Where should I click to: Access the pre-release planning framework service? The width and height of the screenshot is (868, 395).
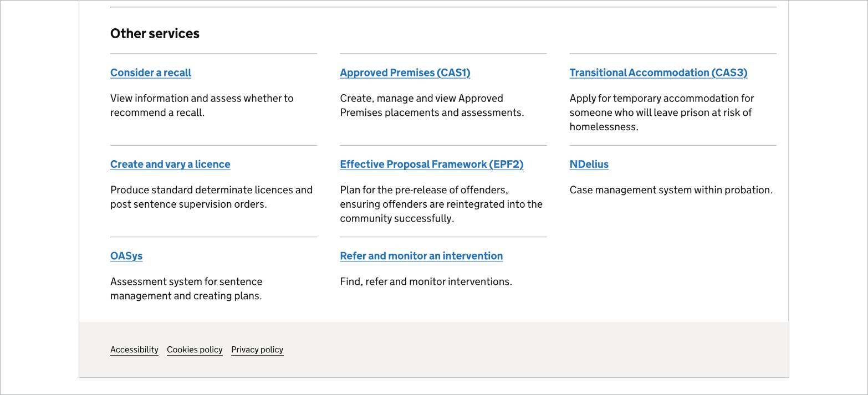pyautogui.click(x=431, y=164)
